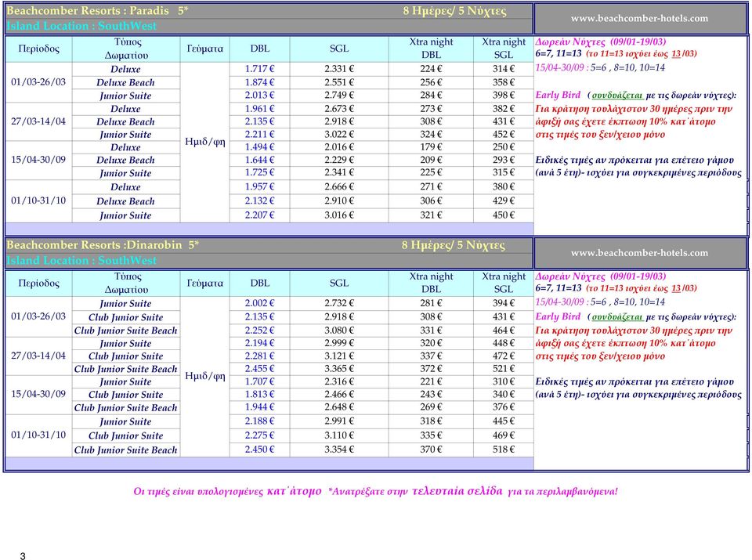Click 'Deluxe Beach' in Paradis 01/03-26/03 rows
The image size is (752, 560).
click(x=125, y=82)
